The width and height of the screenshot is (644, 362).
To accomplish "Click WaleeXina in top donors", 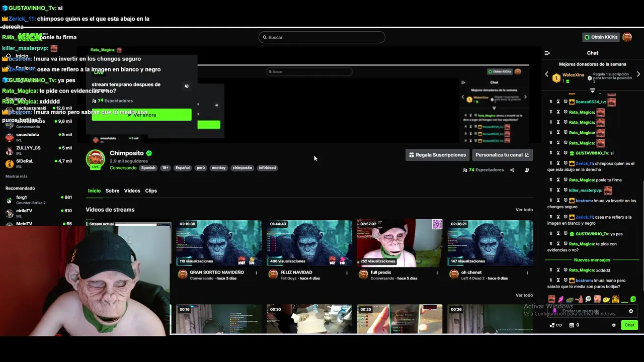I will [x=573, y=75].
